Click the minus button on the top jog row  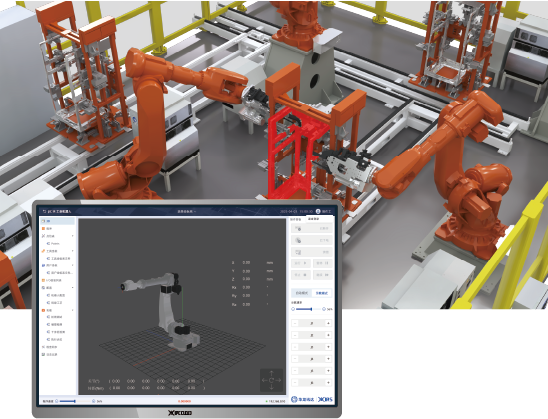[295, 323]
